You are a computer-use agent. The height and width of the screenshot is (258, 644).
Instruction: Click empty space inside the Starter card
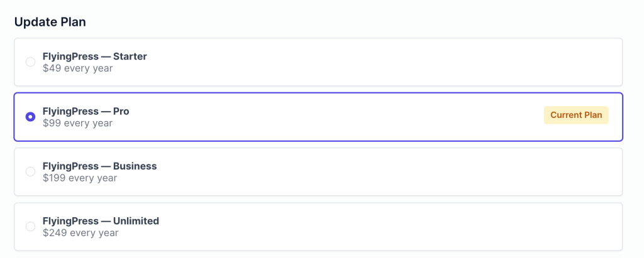tap(377, 62)
